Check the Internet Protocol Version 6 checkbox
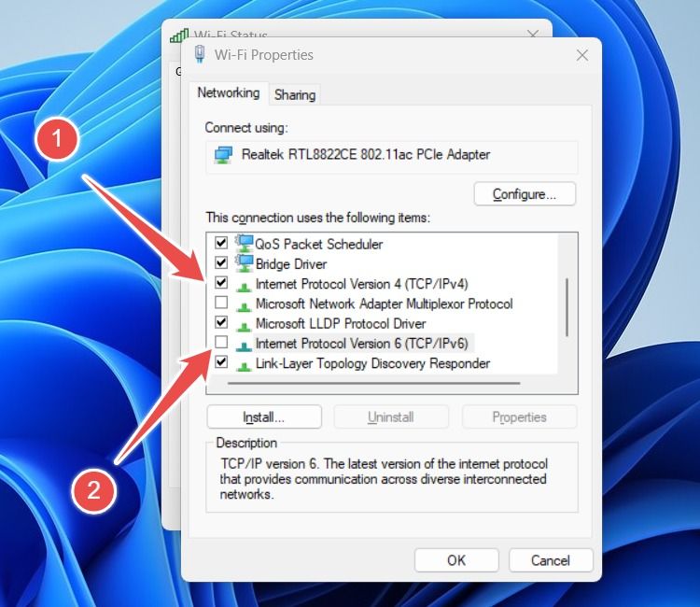 click(x=221, y=342)
